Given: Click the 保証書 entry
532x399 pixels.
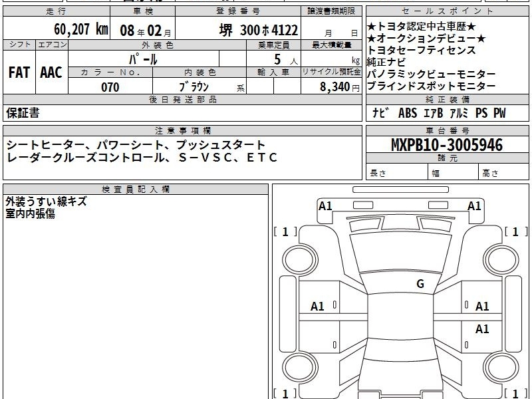Looking at the screenshot, I should click(x=23, y=112).
